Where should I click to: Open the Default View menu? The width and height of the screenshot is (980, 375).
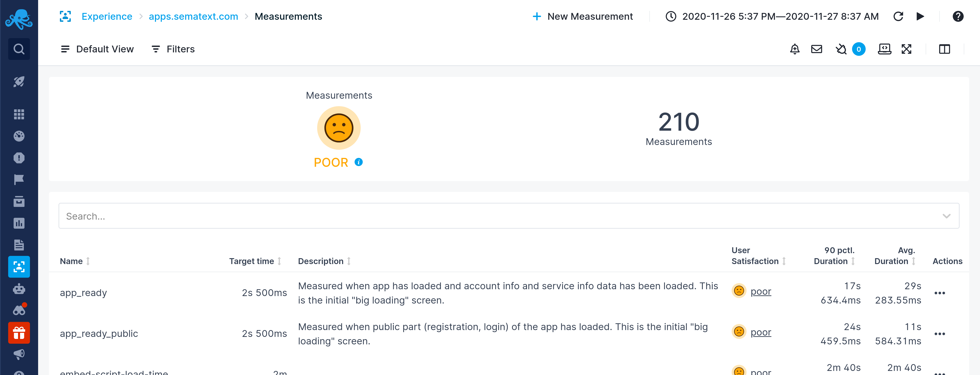coord(97,49)
